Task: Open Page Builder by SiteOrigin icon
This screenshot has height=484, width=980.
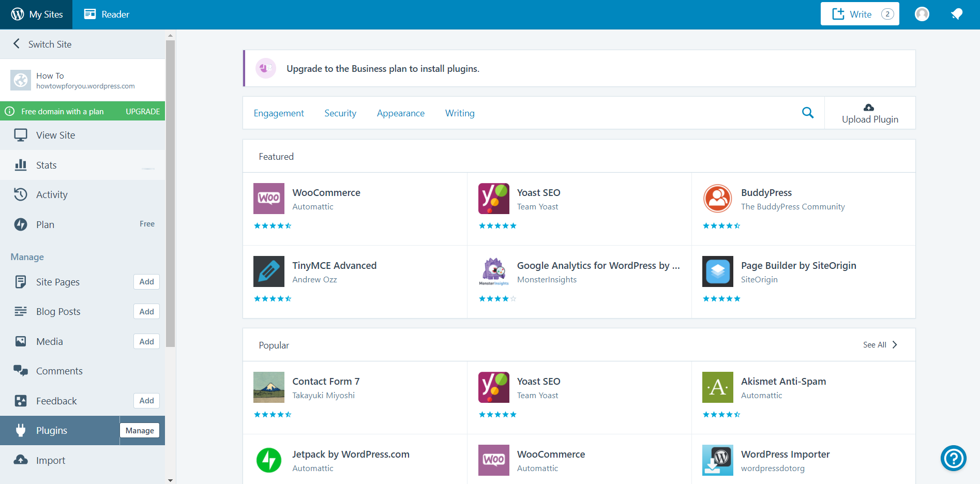Action: (x=718, y=271)
